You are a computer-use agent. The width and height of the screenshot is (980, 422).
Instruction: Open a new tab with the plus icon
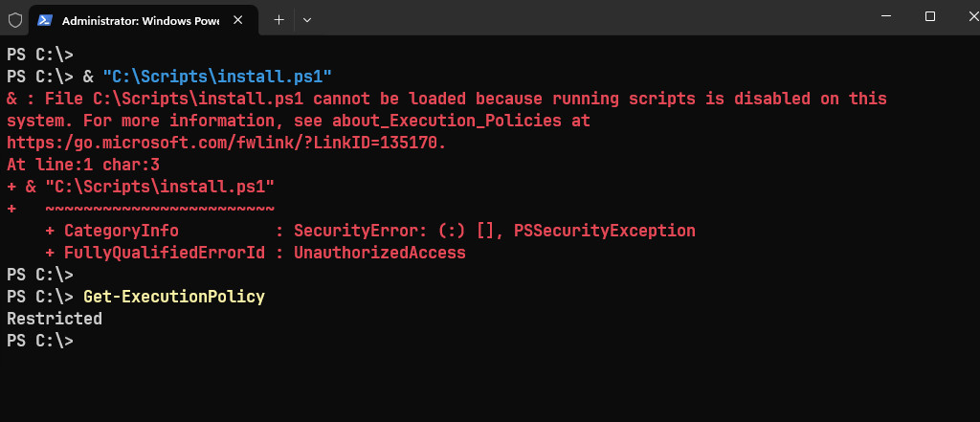point(278,20)
